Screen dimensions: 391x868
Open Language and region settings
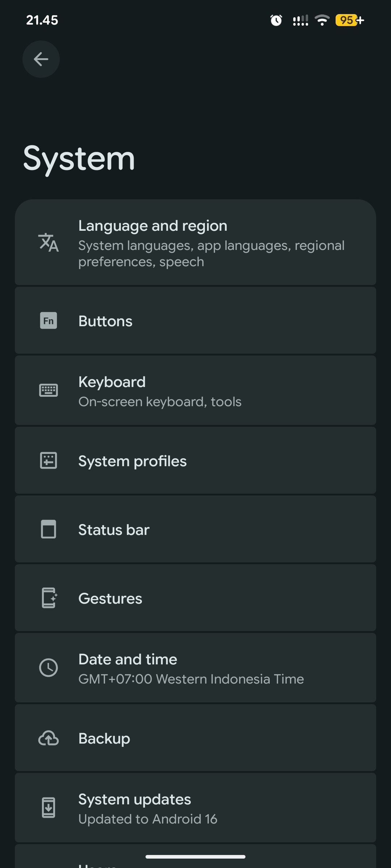click(195, 242)
